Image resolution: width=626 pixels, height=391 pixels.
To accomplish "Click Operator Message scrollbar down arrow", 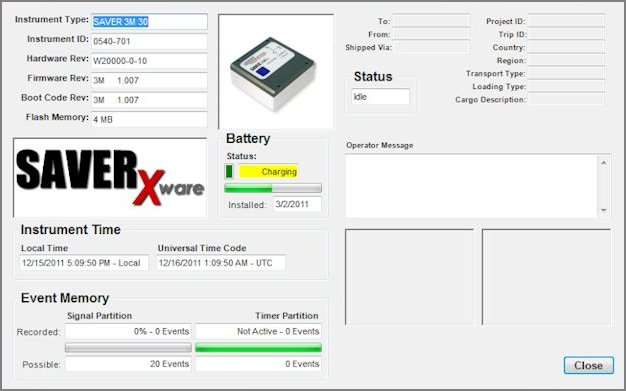I will click(x=604, y=210).
